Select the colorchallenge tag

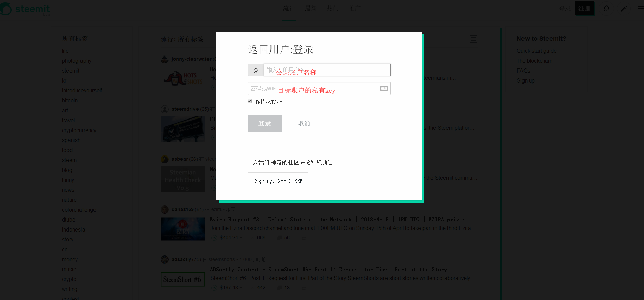click(x=79, y=210)
